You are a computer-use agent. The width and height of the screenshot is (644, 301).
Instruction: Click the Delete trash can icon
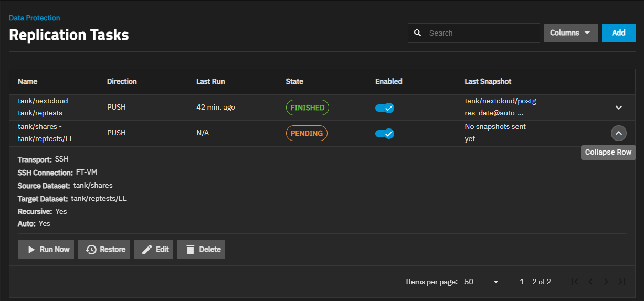191,250
